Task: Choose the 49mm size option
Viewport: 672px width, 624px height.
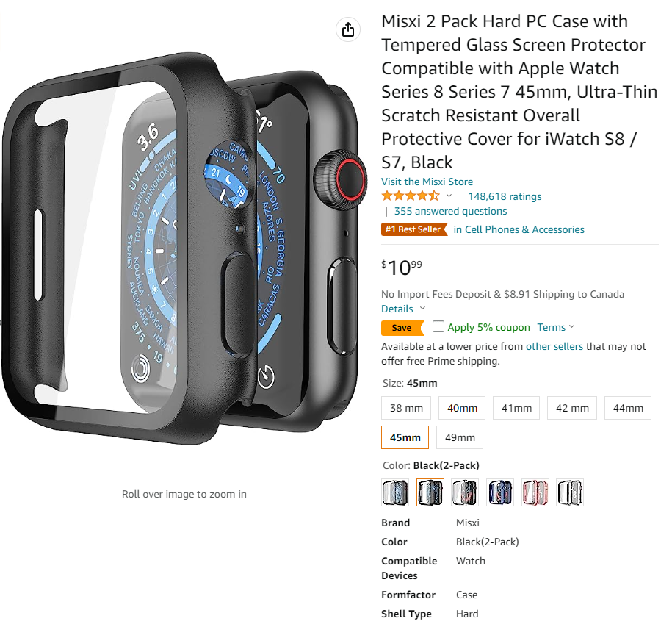Action: [460, 437]
